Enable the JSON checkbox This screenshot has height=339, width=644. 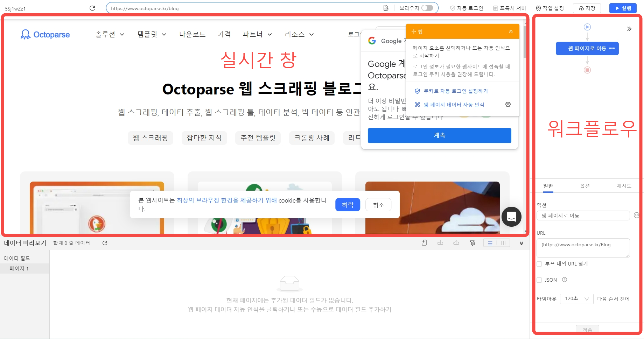point(539,280)
